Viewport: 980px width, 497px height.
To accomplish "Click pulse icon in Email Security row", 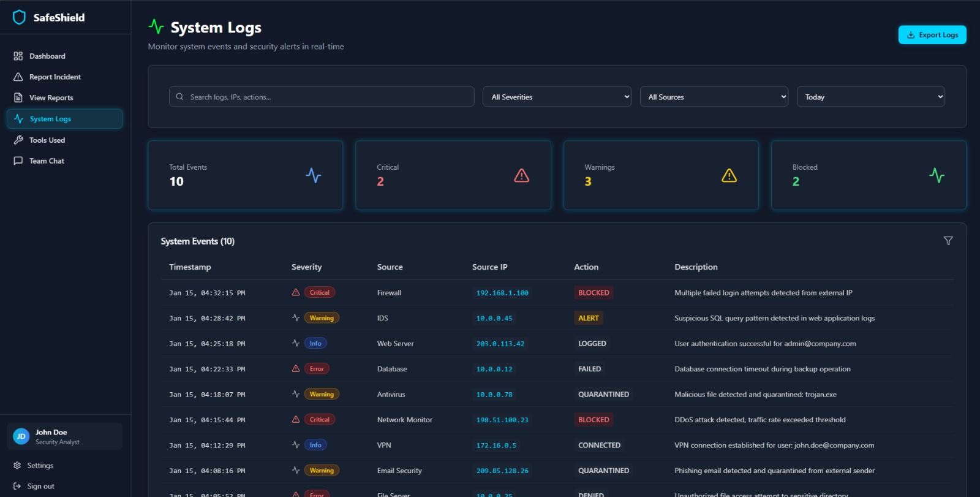I will tap(296, 470).
